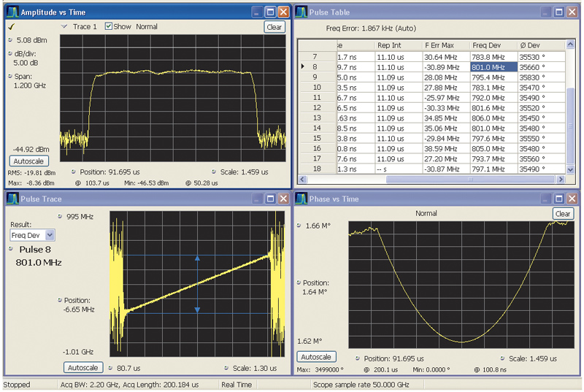Viewport: 584px width, 392px height.
Task: Click the knob beside Span 1.200 GHz
Action: coord(9,76)
